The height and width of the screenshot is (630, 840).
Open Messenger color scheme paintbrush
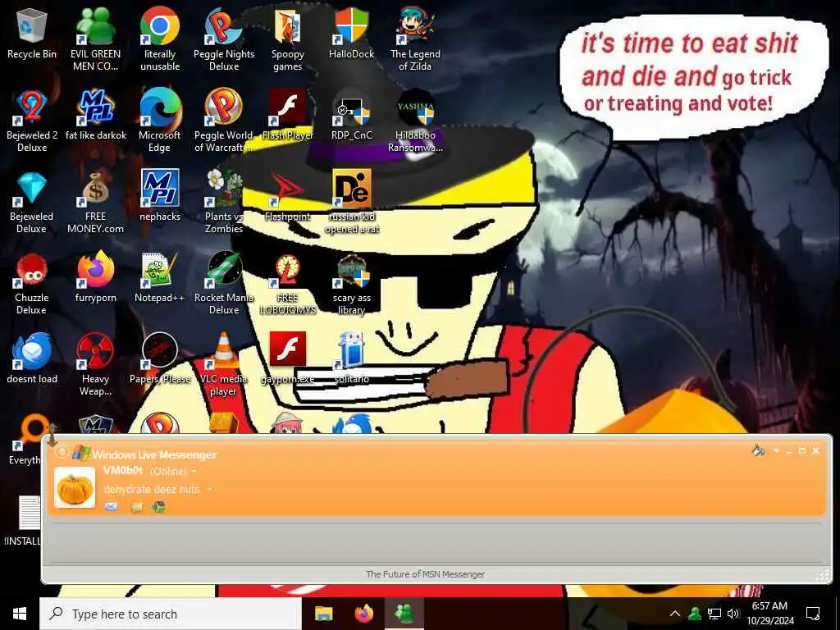click(x=758, y=450)
